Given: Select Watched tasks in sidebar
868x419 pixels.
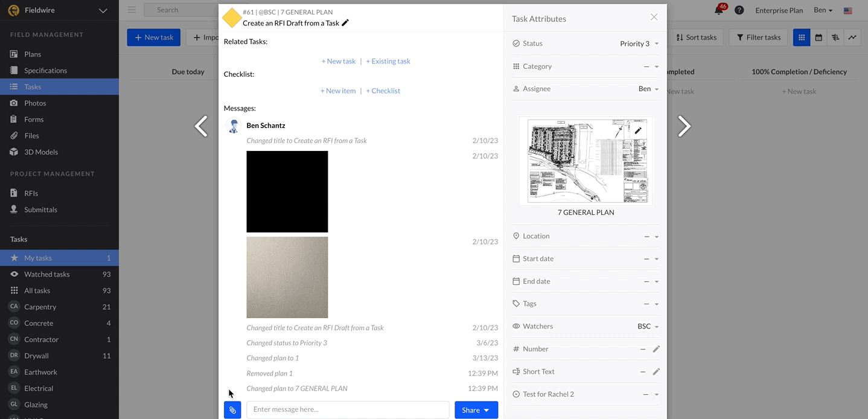Looking at the screenshot, I should 46,274.
